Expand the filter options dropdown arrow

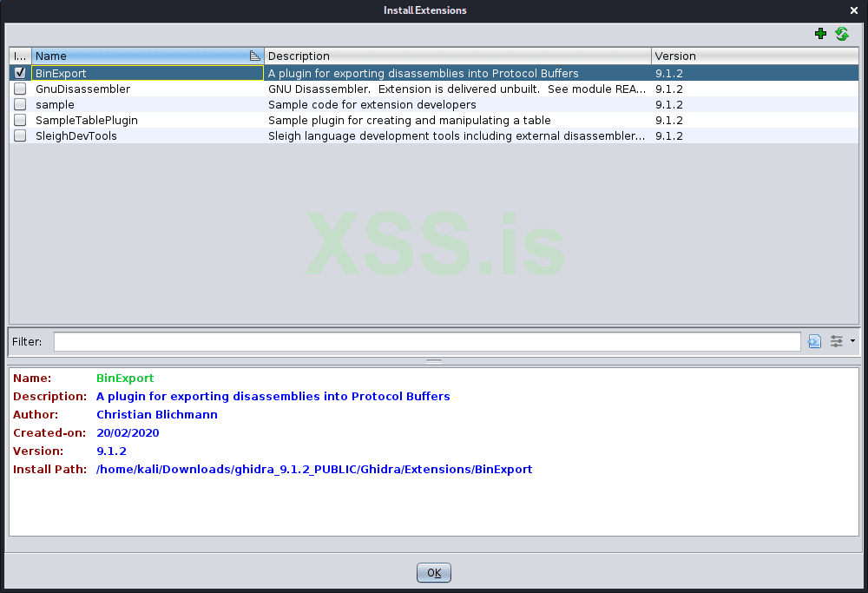852,341
